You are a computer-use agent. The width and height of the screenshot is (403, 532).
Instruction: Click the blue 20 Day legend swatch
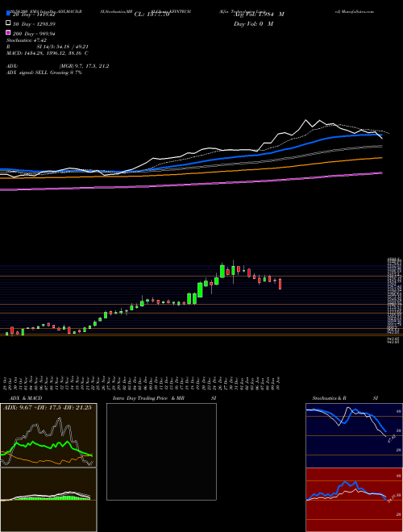click(x=8, y=14)
